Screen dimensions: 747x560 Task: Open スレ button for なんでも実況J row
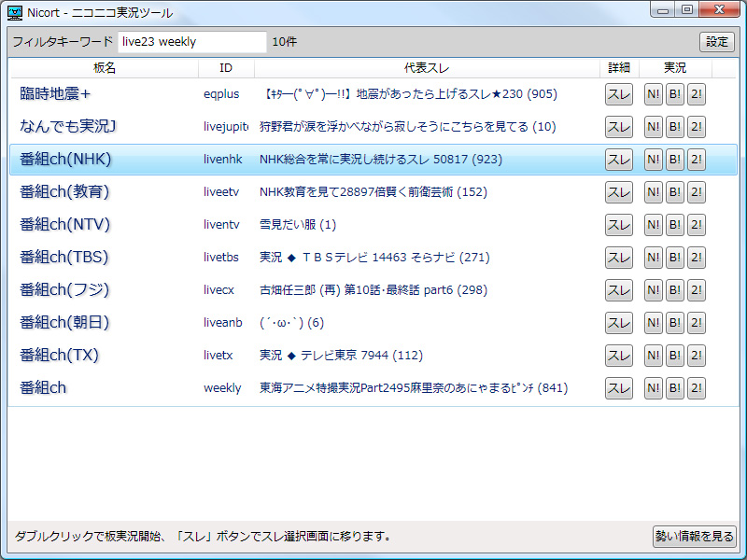tap(619, 127)
